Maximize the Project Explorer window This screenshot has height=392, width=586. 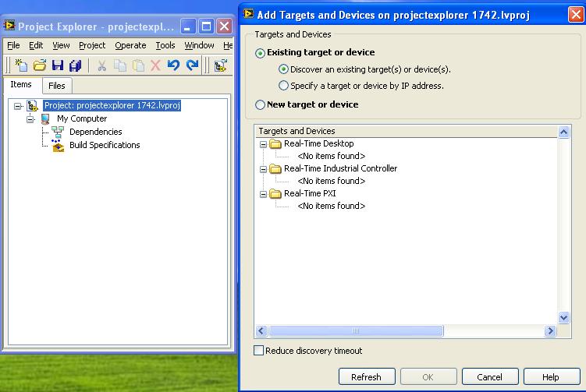click(206, 26)
